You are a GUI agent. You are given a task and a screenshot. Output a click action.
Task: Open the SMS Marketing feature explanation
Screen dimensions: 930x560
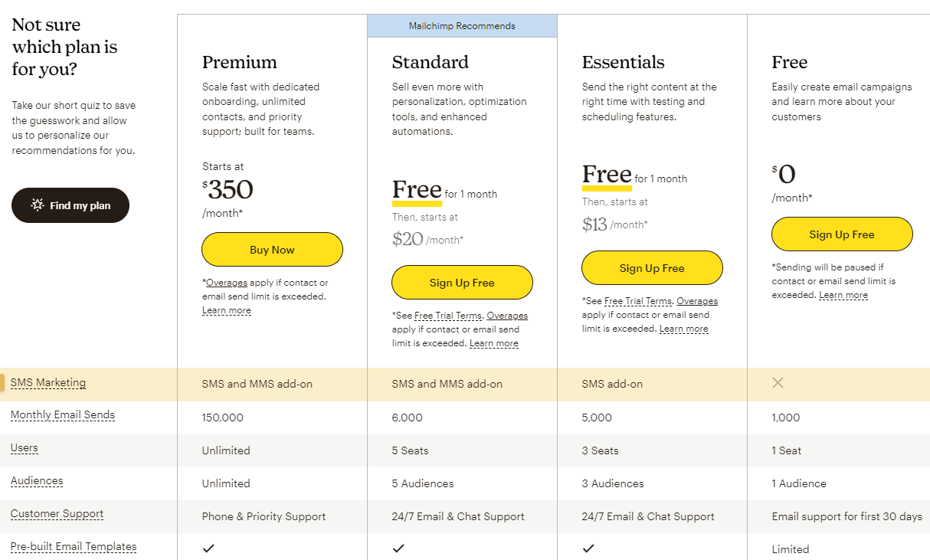(x=48, y=383)
